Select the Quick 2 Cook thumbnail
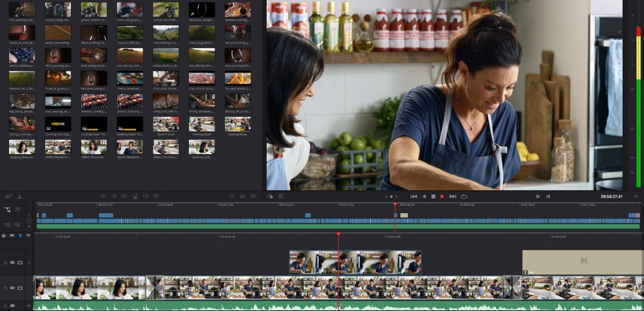Viewport: 644px width, 311px height. pos(166,124)
